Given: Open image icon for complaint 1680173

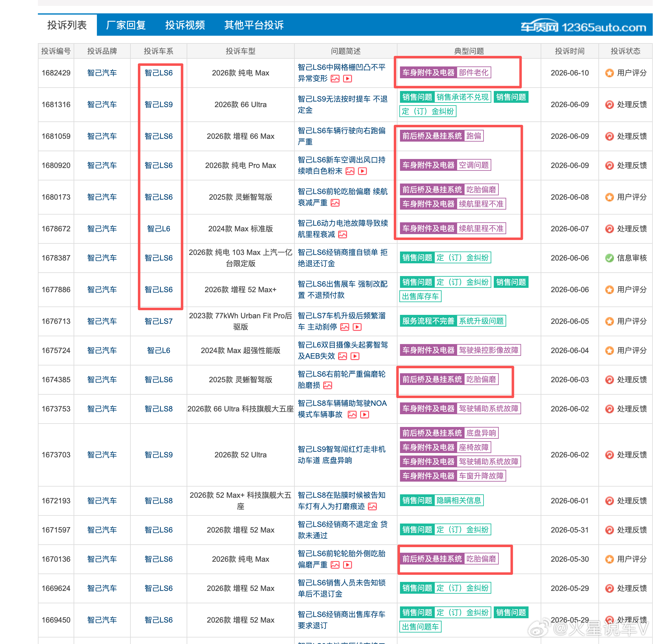Looking at the screenshot, I should (335, 203).
